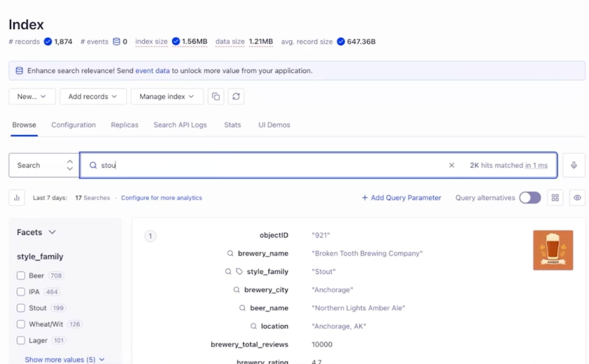Click the copy index icon button
Image resolution: width=589 pixels, height=364 pixels.
click(216, 97)
